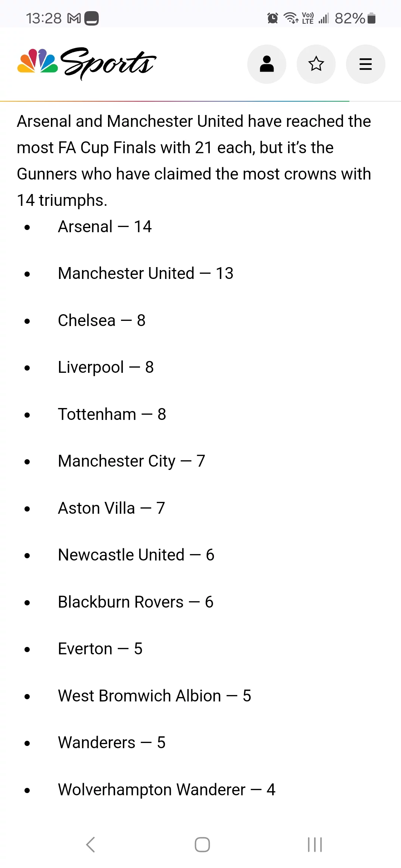Tap the intro paragraph about FA Cup Finals

(194, 161)
